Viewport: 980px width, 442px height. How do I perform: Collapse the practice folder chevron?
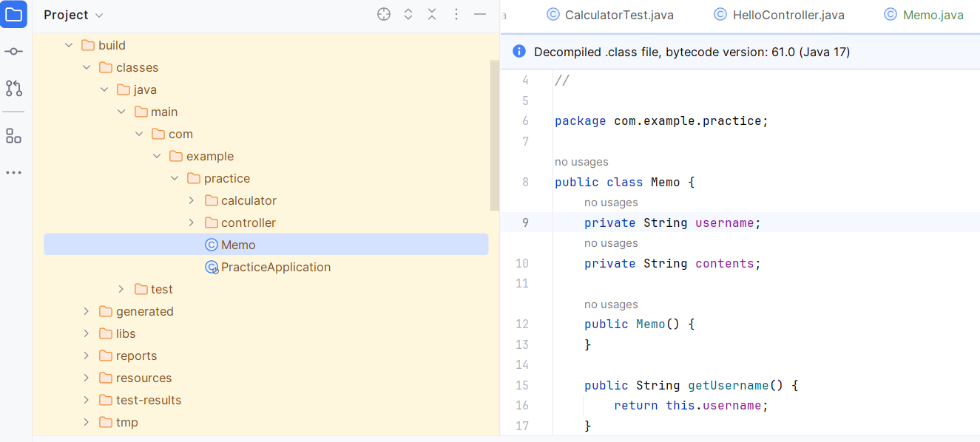[175, 178]
